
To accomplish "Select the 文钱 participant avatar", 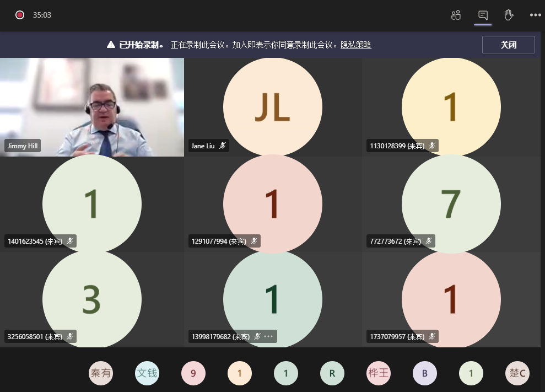I will pos(147,373).
